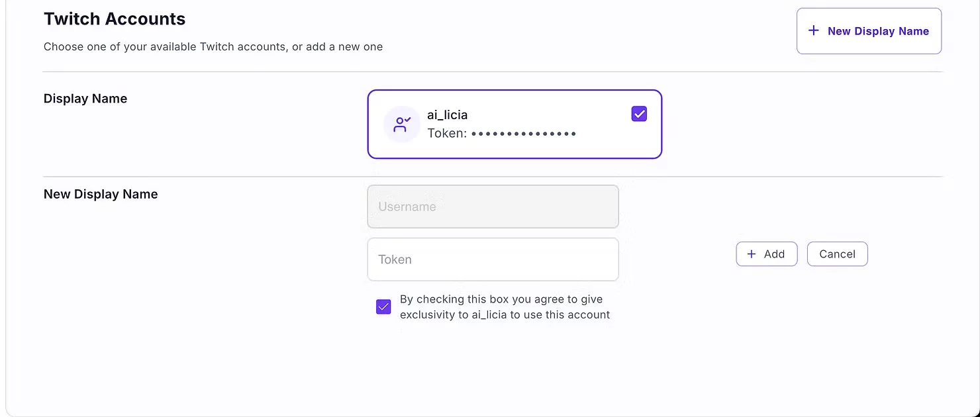The image size is (980, 417).
Task: Click the 'Token:' label in the ai_licia card
Action: (x=447, y=134)
